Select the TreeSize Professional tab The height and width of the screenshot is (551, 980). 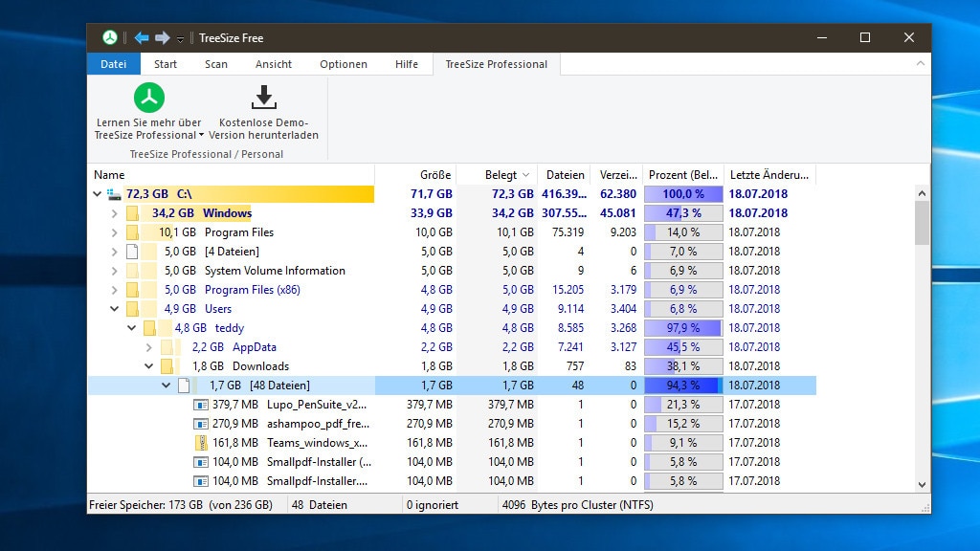pos(497,64)
